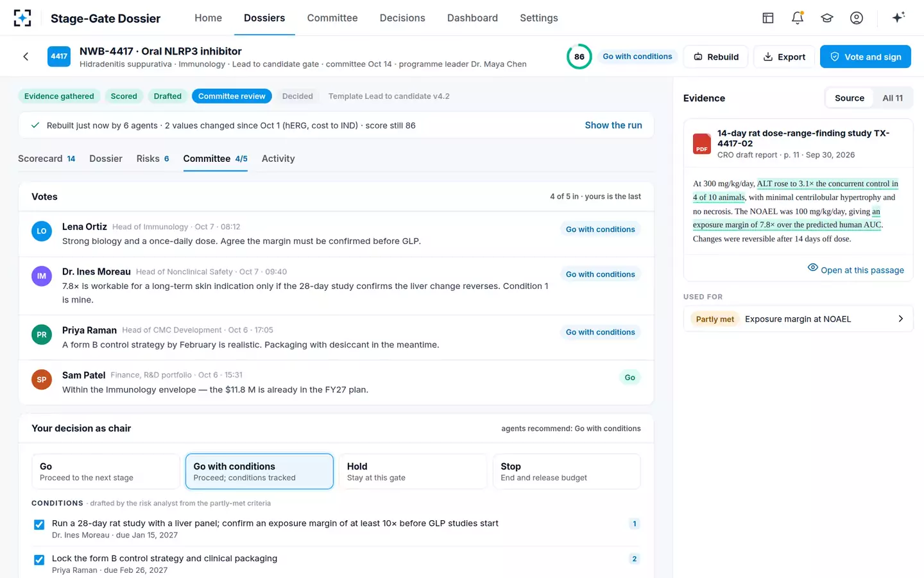The height and width of the screenshot is (578, 924).
Task: Click the Show the run link
Action: click(613, 125)
